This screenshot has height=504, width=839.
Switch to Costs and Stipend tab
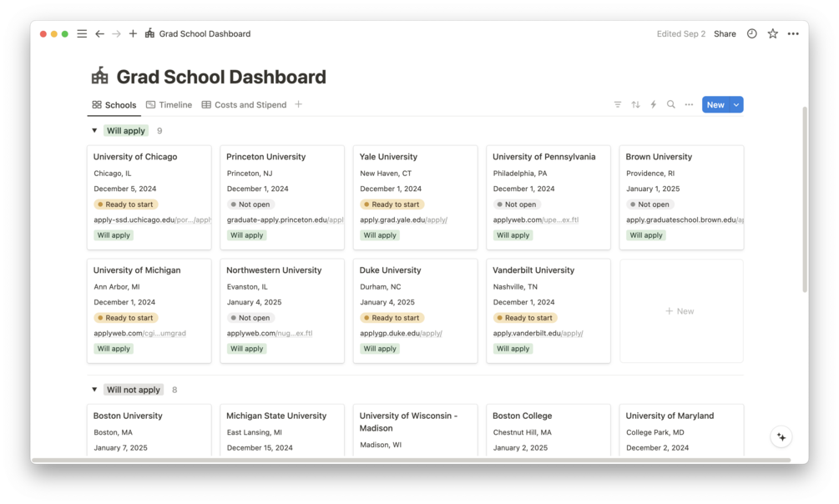pyautogui.click(x=244, y=105)
